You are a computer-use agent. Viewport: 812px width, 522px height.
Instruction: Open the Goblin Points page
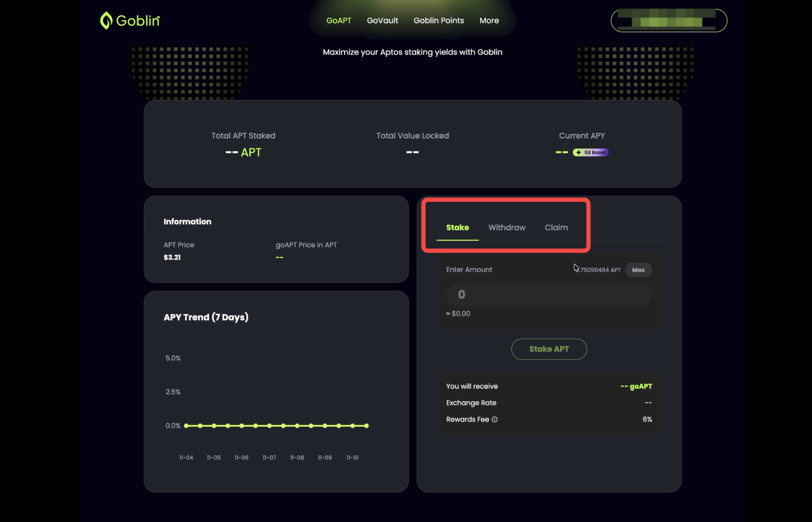(x=439, y=20)
